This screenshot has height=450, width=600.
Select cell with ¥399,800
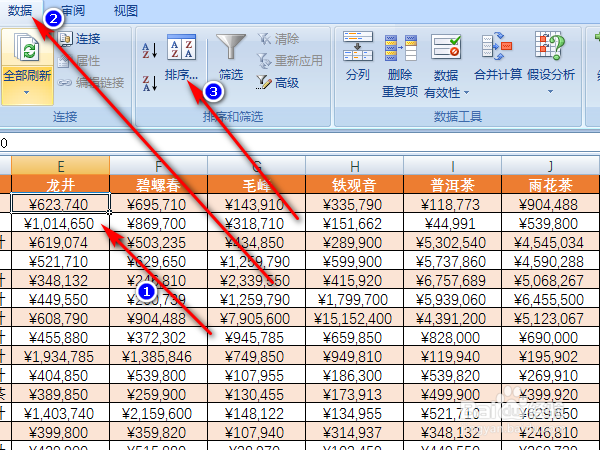click(x=60, y=433)
